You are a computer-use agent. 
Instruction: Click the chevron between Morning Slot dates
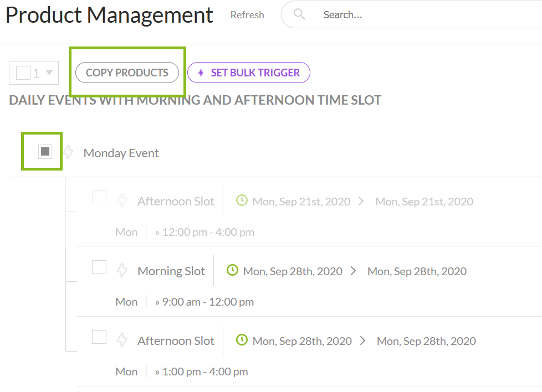[x=354, y=271]
